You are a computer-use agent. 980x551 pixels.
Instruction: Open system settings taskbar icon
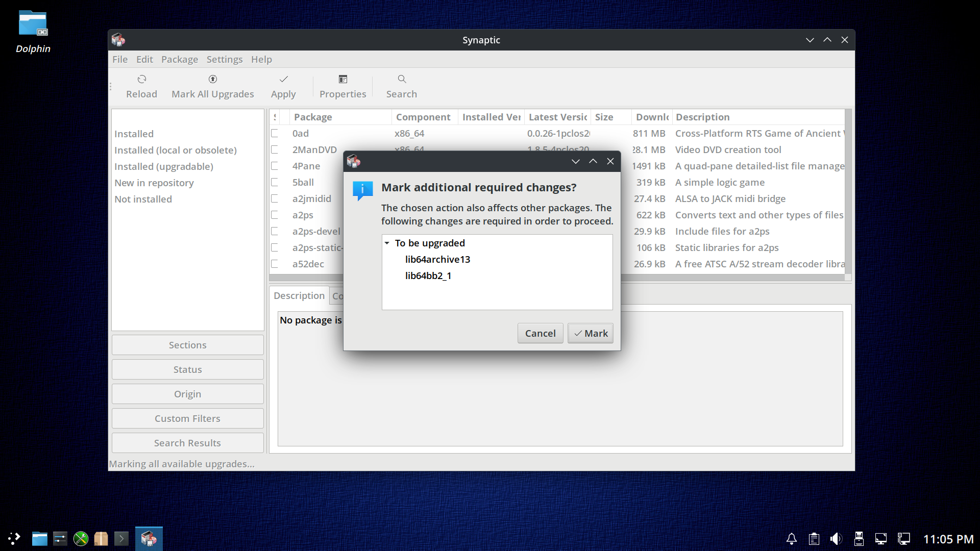[60, 539]
